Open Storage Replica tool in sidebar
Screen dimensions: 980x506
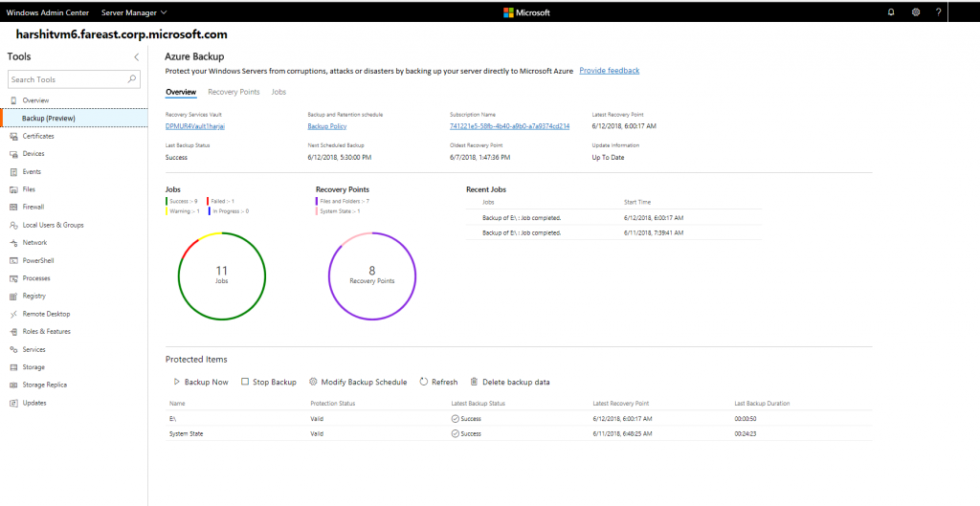click(x=44, y=385)
